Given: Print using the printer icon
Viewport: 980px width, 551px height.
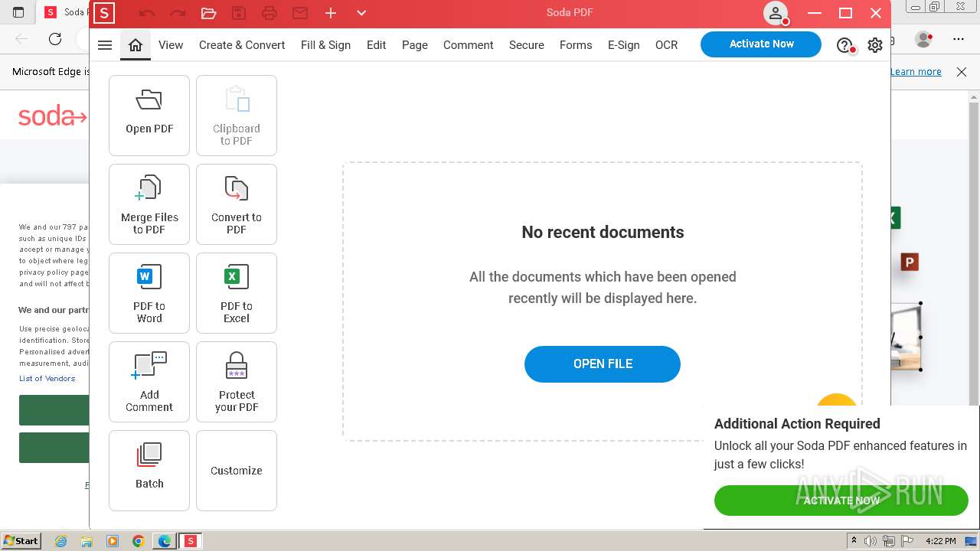Looking at the screenshot, I should click(269, 13).
